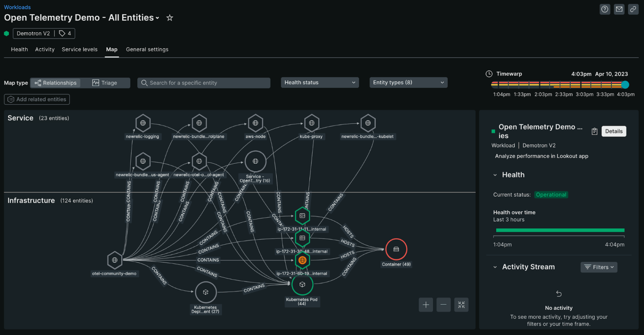
Task: Fit map to screen with collapse icon
Action: [462, 305]
